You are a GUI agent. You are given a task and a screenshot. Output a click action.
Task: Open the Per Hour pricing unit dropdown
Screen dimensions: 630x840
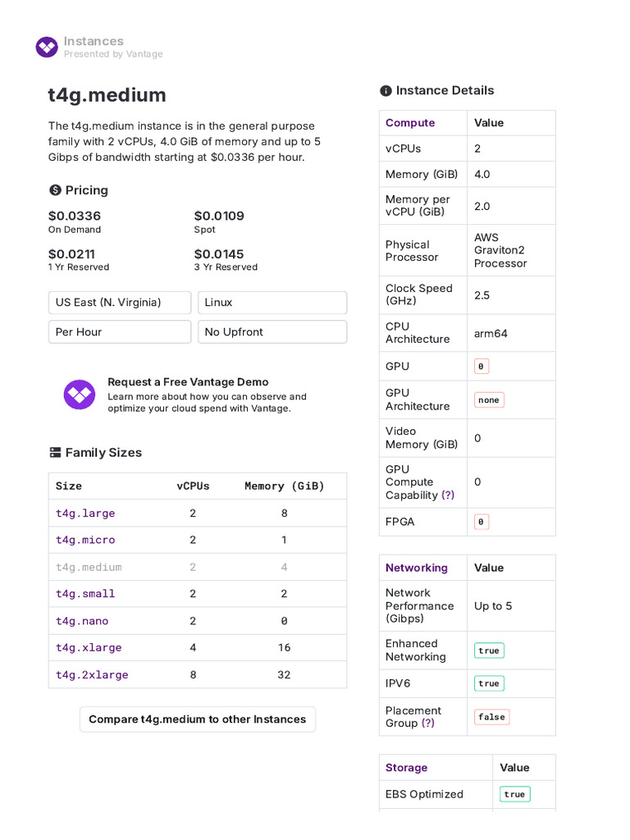coord(120,332)
